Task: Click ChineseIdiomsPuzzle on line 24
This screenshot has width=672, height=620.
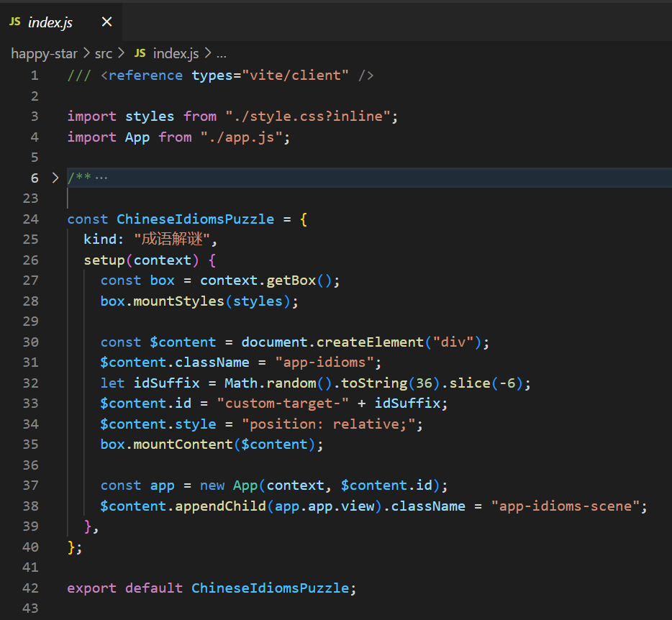Action: pyautogui.click(x=195, y=219)
